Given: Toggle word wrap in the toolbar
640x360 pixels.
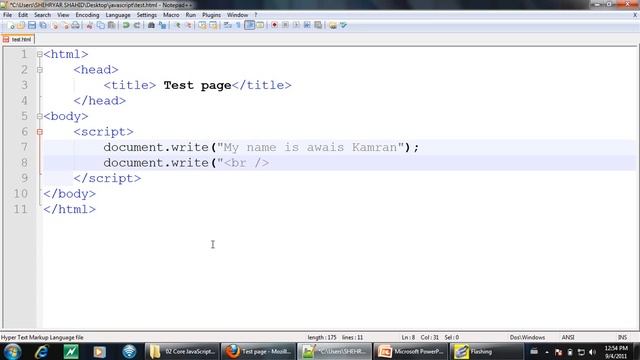Looking at the screenshot, I should [228, 25].
